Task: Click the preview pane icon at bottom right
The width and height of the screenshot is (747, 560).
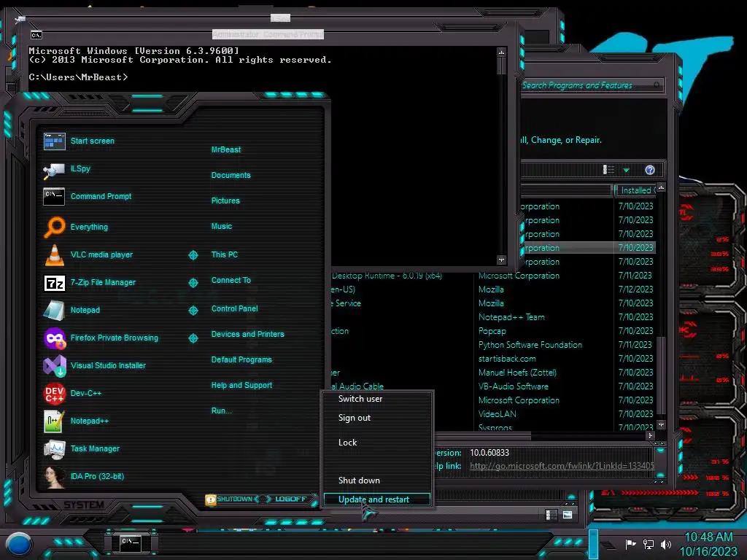Action: click(x=568, y=515)
